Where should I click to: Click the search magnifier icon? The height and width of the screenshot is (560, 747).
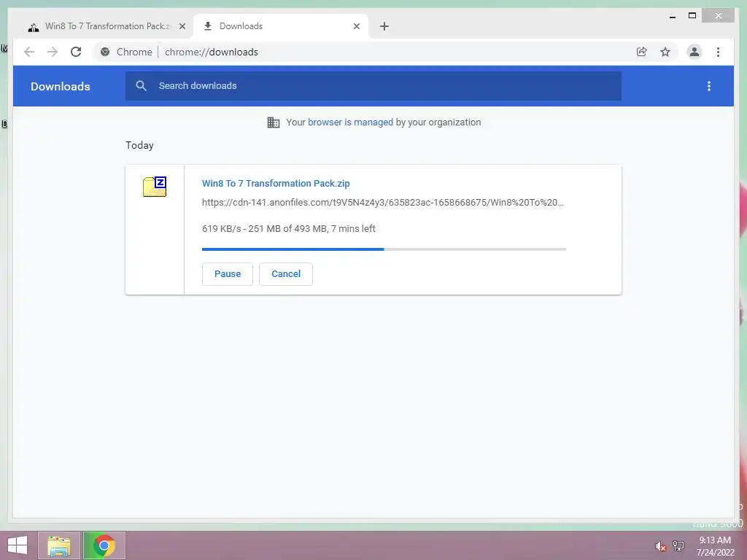click(x=141, y=86)
